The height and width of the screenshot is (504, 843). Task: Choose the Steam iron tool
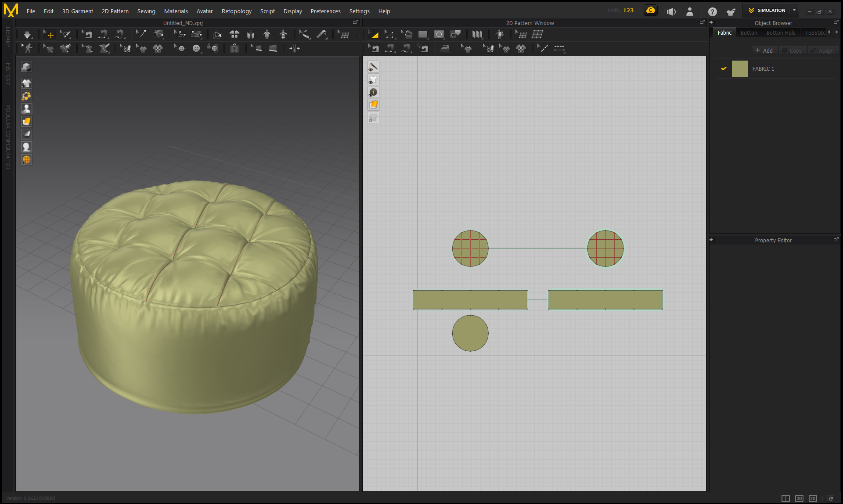point(445,48)
